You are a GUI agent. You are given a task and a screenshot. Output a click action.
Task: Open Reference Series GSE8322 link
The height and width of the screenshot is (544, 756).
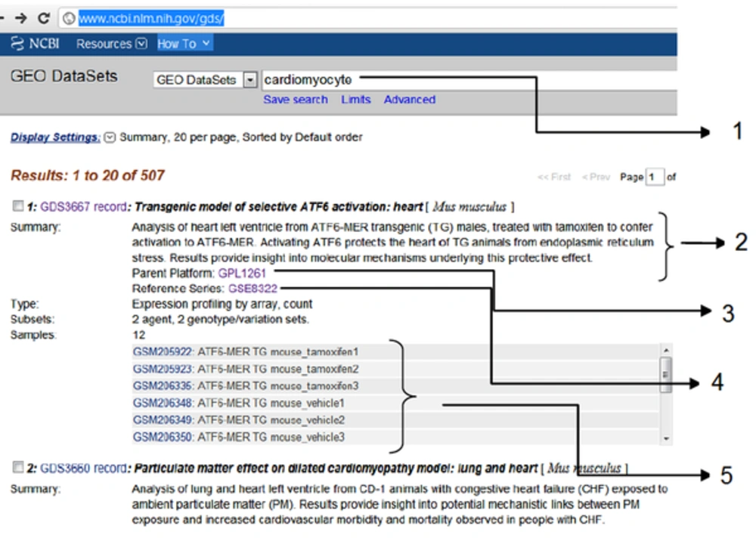click(x=253, y=289)
